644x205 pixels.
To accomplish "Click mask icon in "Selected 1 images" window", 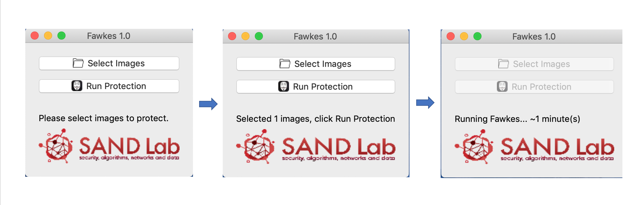I will coord(283,87).
